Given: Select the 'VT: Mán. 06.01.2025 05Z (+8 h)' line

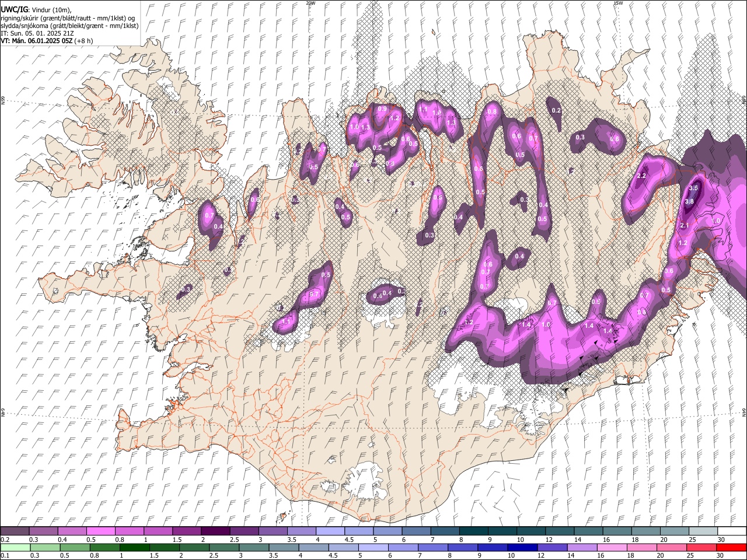Looking at the screenshot, I should tap(47, 41).
